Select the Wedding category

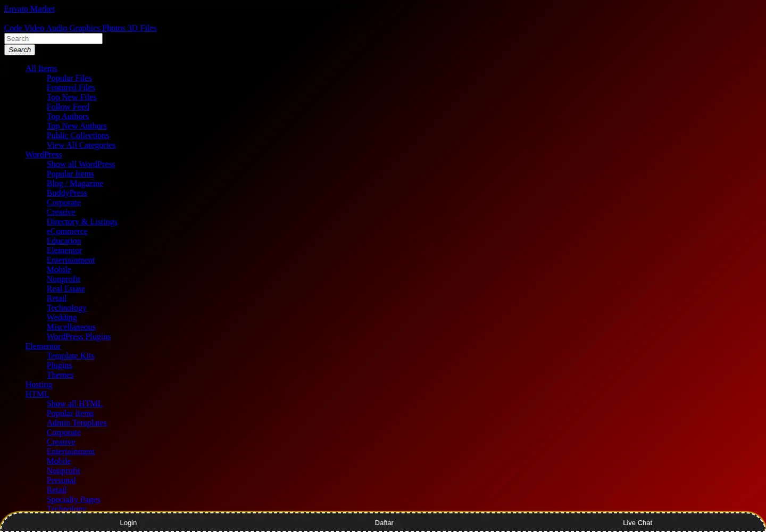tap(62, 318)
